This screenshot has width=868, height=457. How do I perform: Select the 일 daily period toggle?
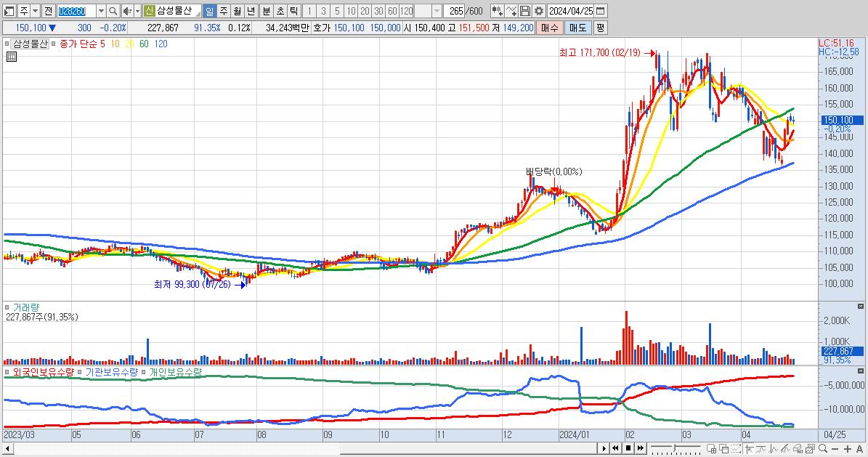click(x=210, y=11)
